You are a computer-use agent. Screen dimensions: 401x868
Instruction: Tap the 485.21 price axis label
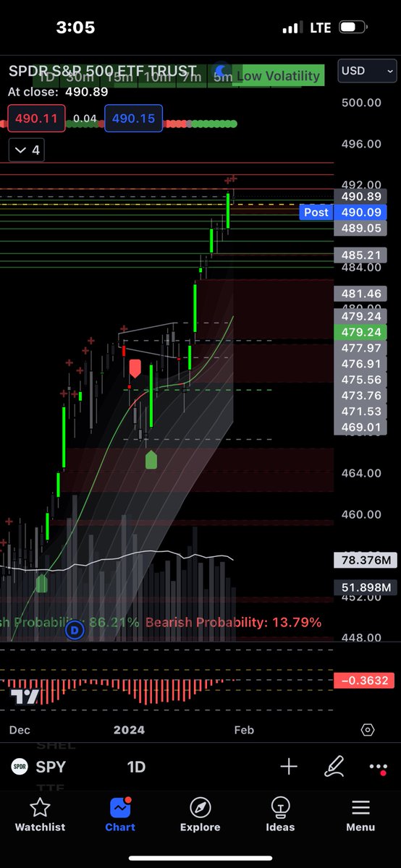click(360, 255)
